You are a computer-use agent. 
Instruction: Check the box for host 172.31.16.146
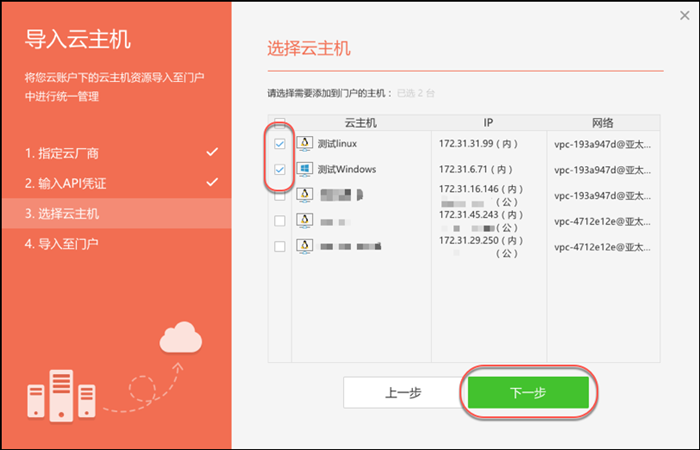point(280,196)
